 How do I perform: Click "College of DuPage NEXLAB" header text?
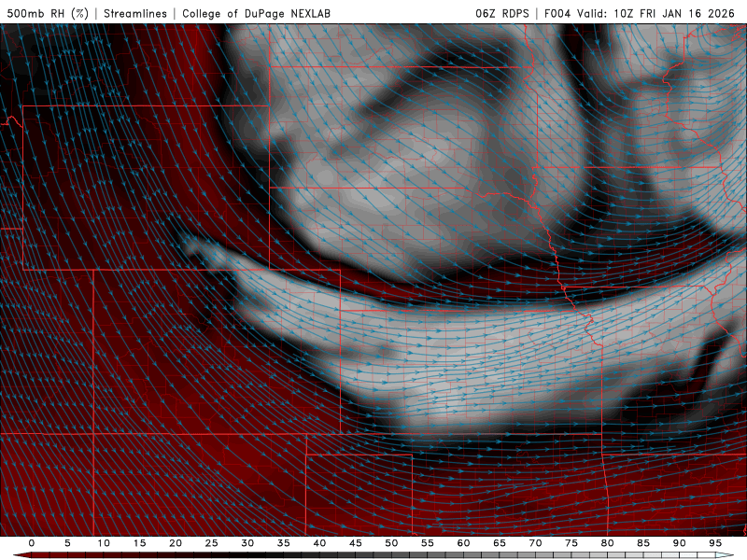pyautogui.click(x=256, y=13)
